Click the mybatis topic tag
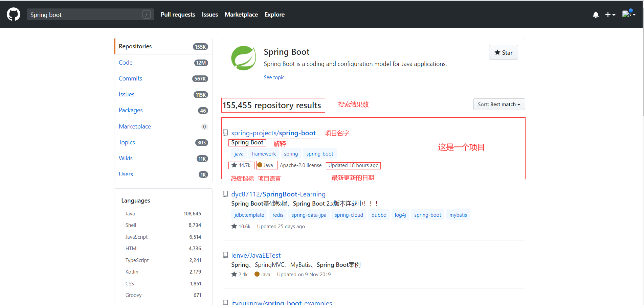644x305 pixels. tap(458, 215)
